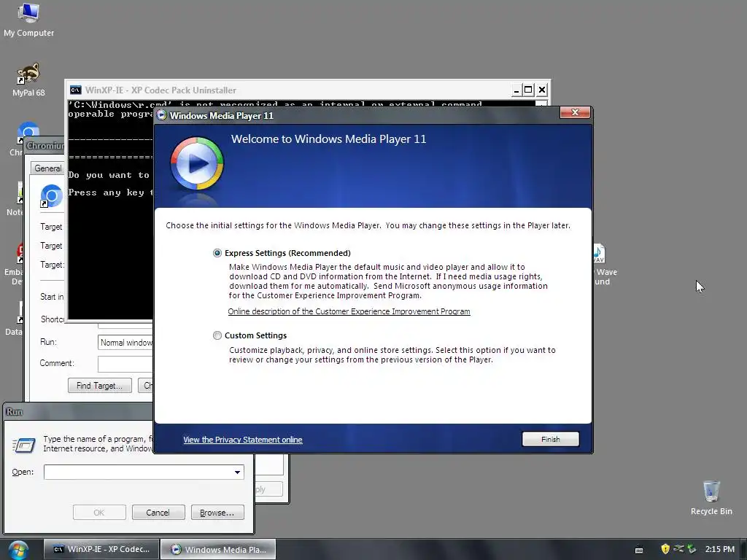The width and height of the screenshot is (747, 560).
Task: Minimize the XP Codec Pack Uninstaller window
Action: (x=517, y=90)
